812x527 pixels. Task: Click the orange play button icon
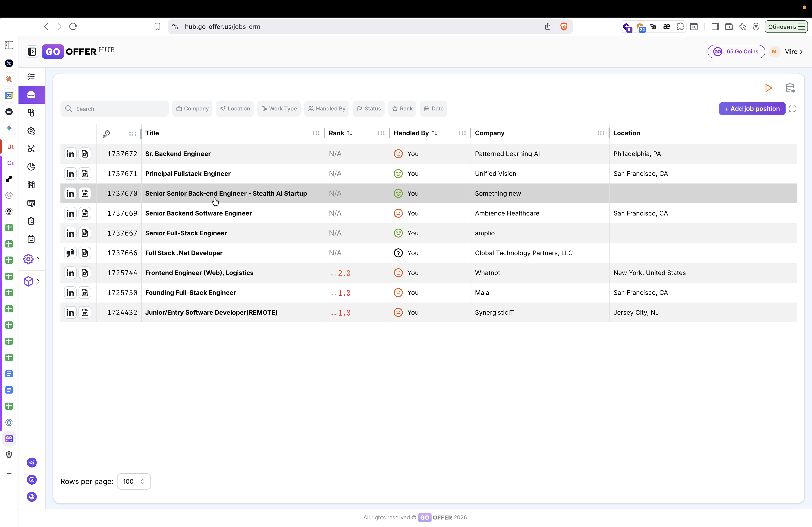point(768,88)
